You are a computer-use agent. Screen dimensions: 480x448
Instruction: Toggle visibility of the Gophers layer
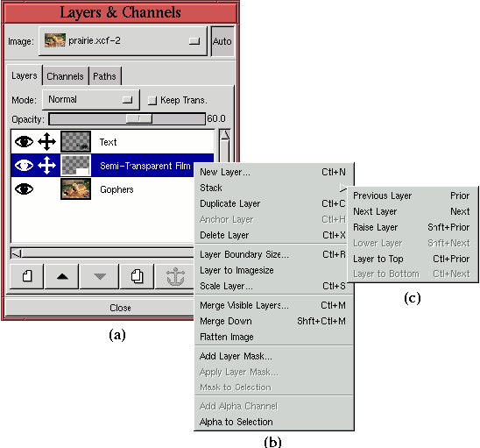[24, 189]
